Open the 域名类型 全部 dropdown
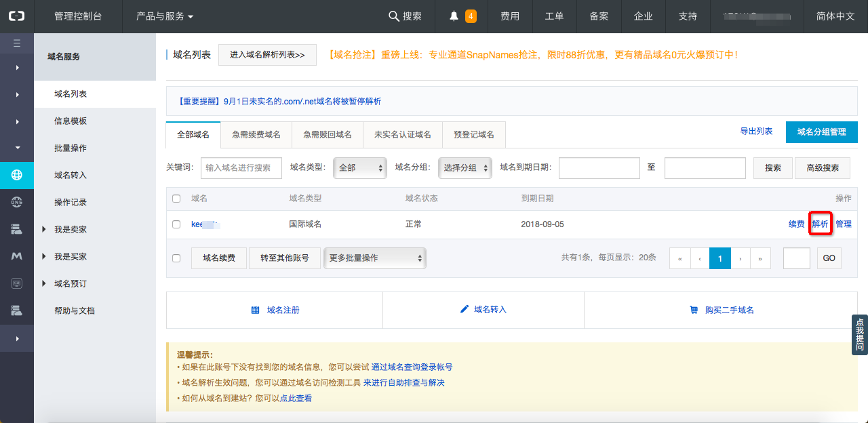 360,167
